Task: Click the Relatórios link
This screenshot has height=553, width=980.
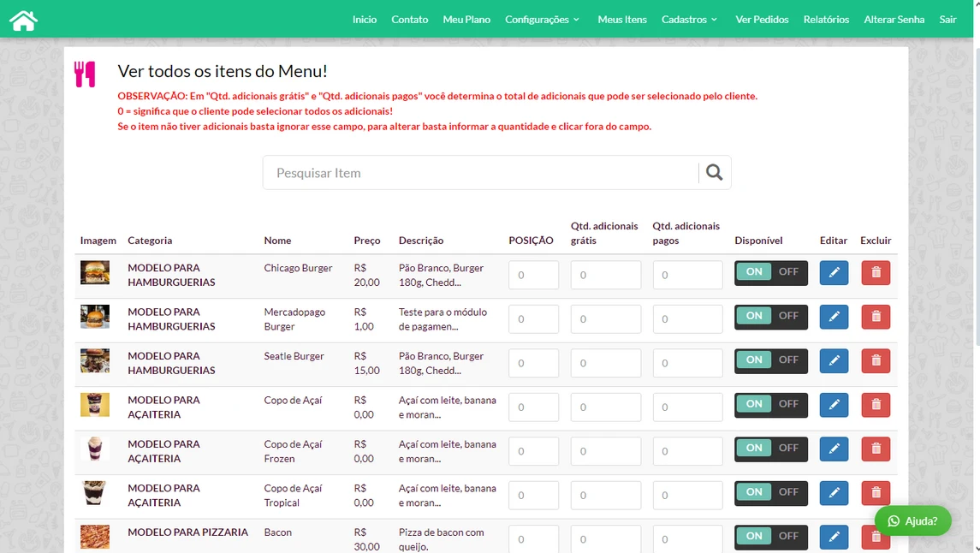Action: (x=826, y=20)
